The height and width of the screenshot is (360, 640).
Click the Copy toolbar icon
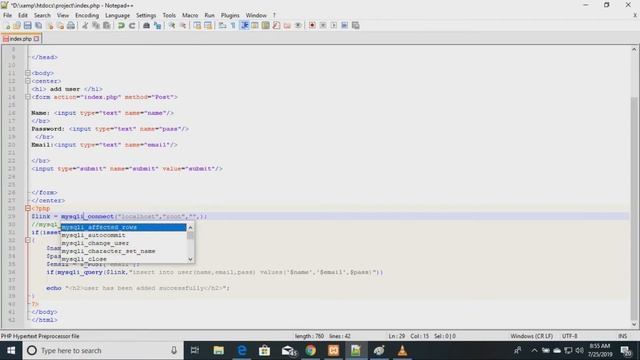click(x=96, y=26)
